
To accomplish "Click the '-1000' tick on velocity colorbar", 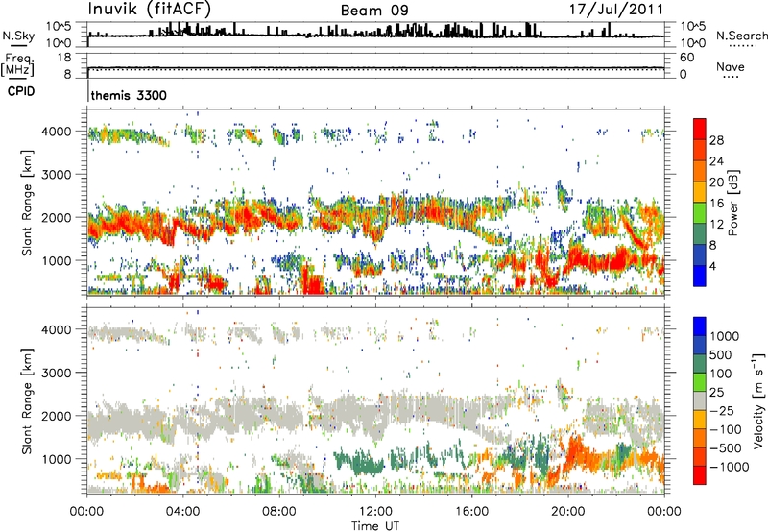I will click(730, 467).
